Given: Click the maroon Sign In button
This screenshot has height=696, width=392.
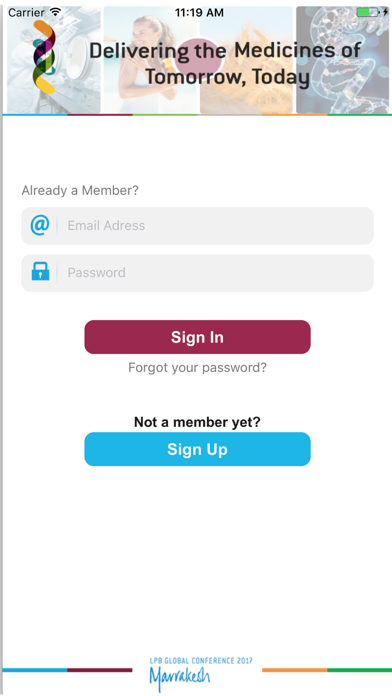Looking at the screenshot, I should coord(197,337).
